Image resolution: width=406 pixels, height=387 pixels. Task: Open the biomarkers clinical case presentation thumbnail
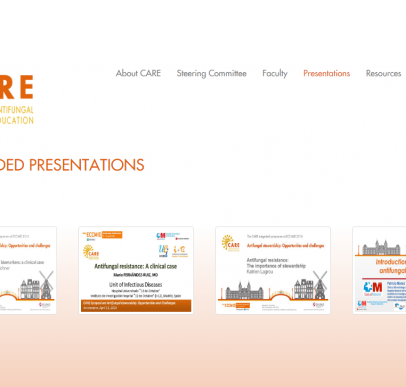[x=28, y=270]
